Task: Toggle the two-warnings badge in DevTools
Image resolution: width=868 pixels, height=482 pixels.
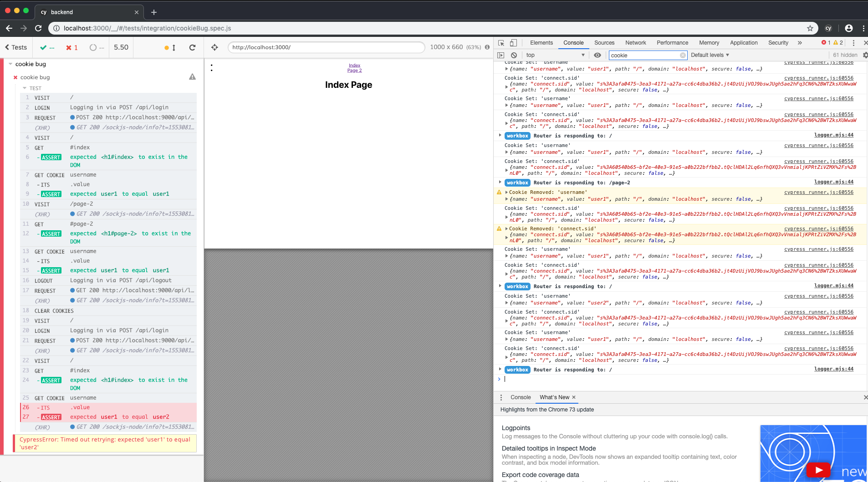Action: coord(838,42)
